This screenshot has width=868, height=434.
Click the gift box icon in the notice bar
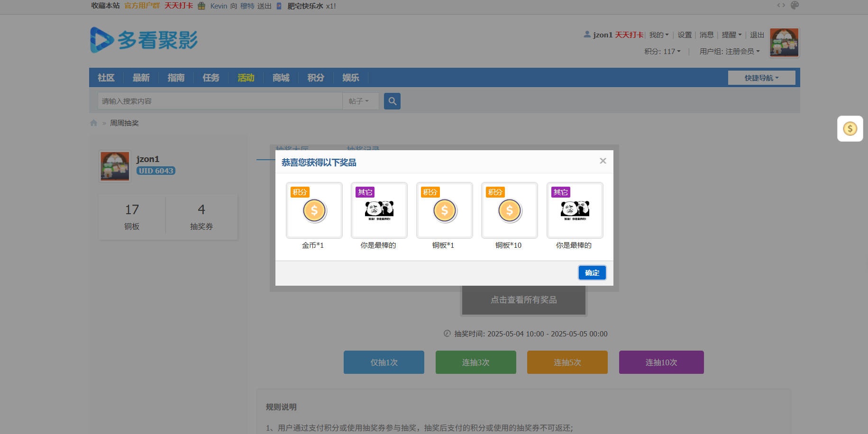pos(201,6)
